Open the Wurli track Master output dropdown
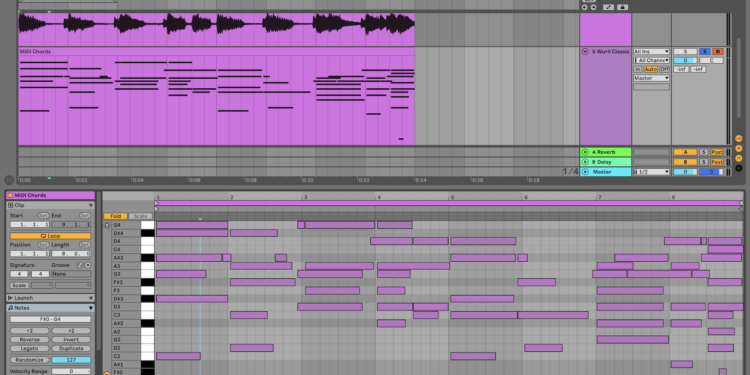 [651, 78]
